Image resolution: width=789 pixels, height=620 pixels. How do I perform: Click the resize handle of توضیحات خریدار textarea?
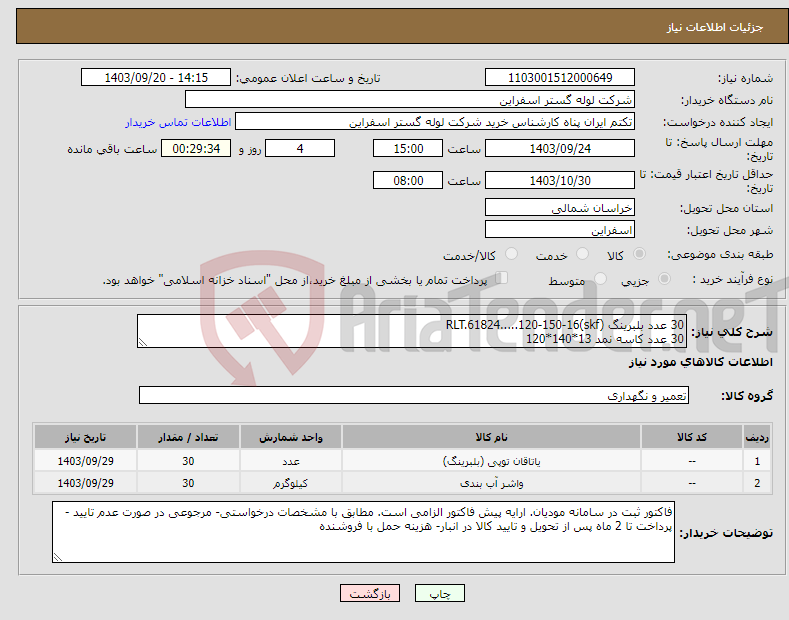[x=58, y=557]
